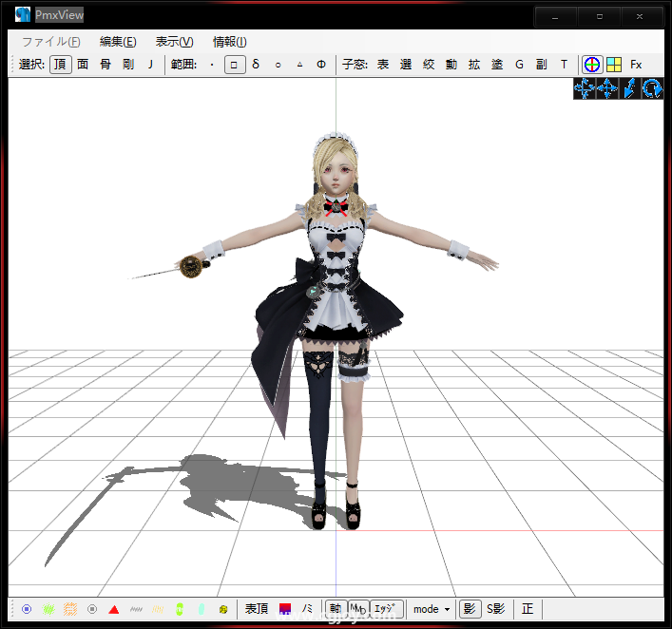Click the yellow four-pane grid icon
The image size is (672, 629).
coord(614,65)
